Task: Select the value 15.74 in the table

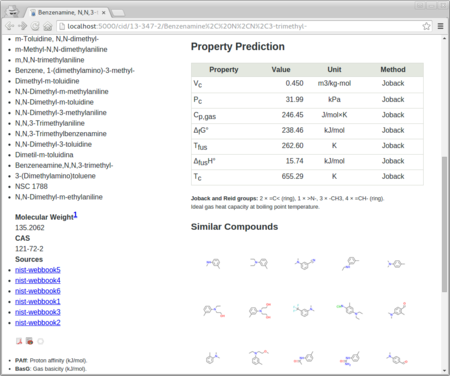Action: [294, 161]
